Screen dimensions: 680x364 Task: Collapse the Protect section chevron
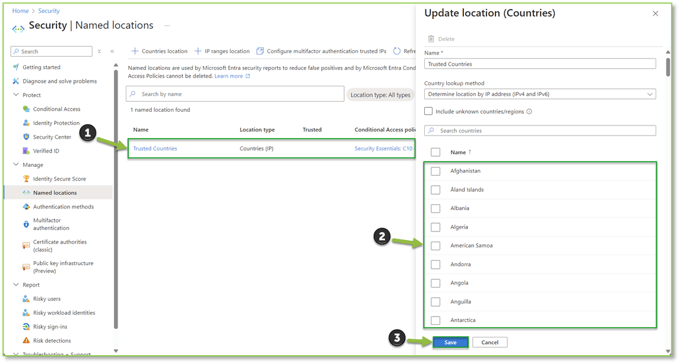tap(16, 95)
